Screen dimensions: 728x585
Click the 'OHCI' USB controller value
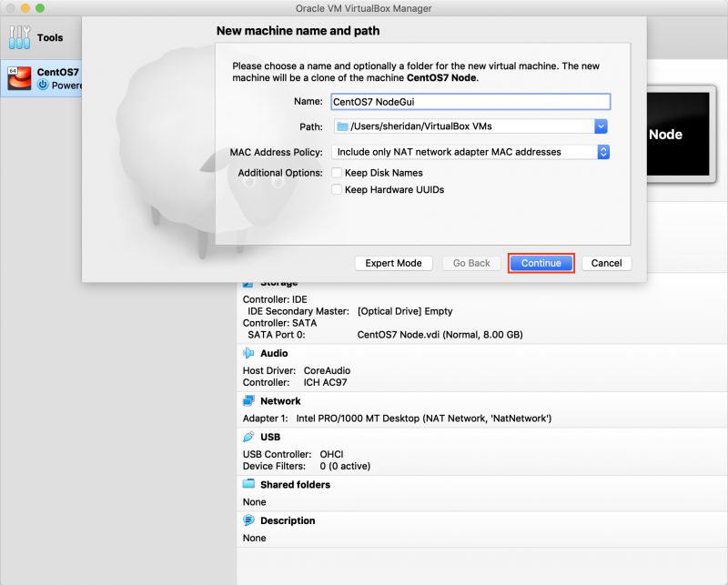click(x=331, y=454)
